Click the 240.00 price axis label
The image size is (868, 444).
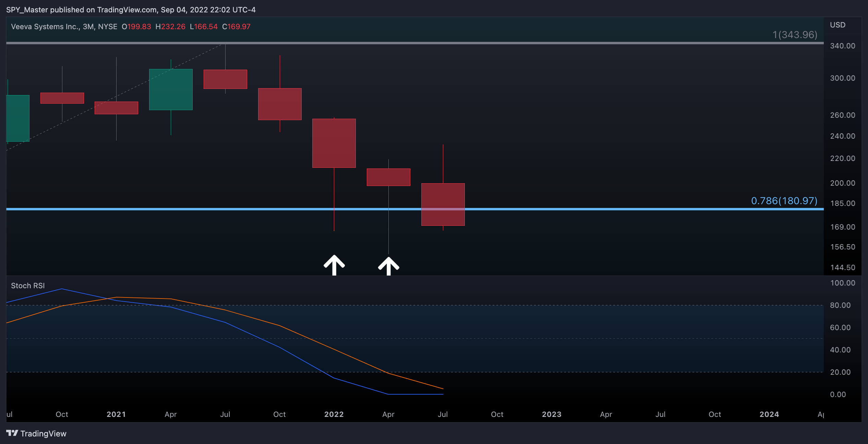click(x=843, y=136)
